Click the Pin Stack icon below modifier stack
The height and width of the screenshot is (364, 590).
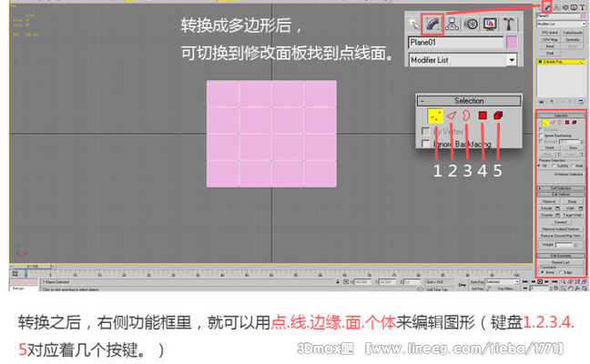tap(541, 102)
